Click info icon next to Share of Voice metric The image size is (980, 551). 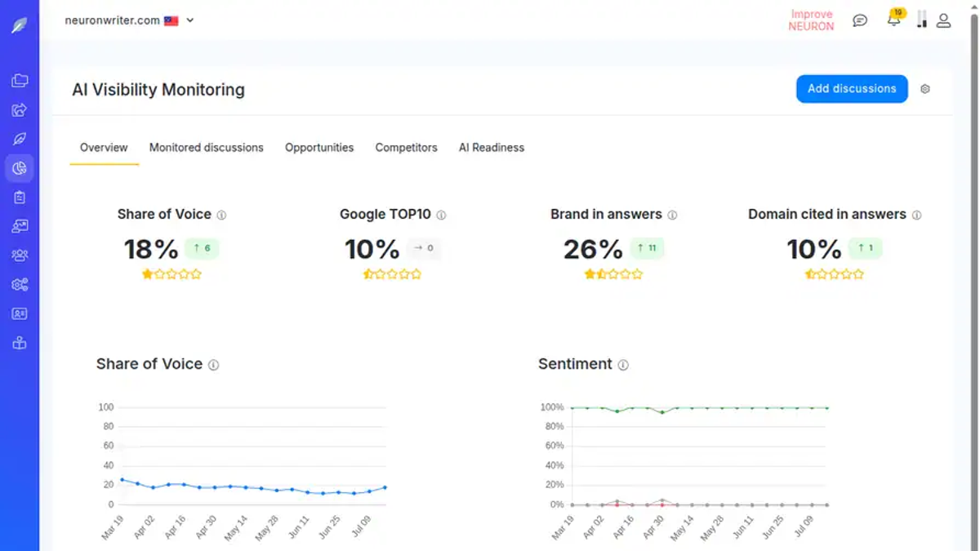[x=221, y=216]
